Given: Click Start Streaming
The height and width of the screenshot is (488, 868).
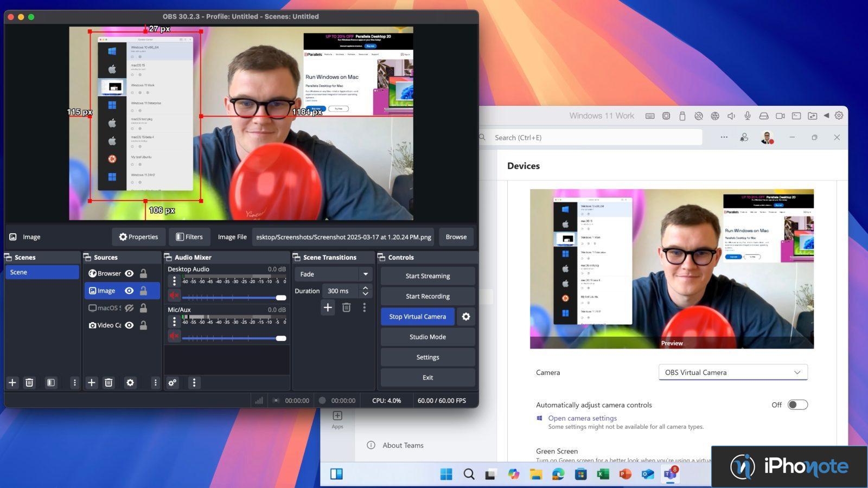Looking at the screenshot, I should pos(427,276).
